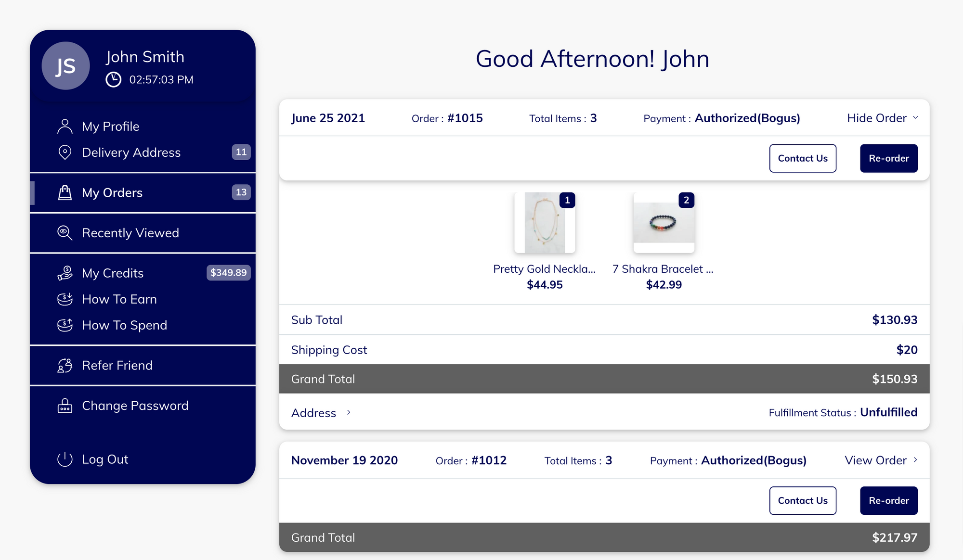Click quantity badge 2 on the bracelet
Image resolution: width=963 pixels, height=560 pixels.
[686, 200]
